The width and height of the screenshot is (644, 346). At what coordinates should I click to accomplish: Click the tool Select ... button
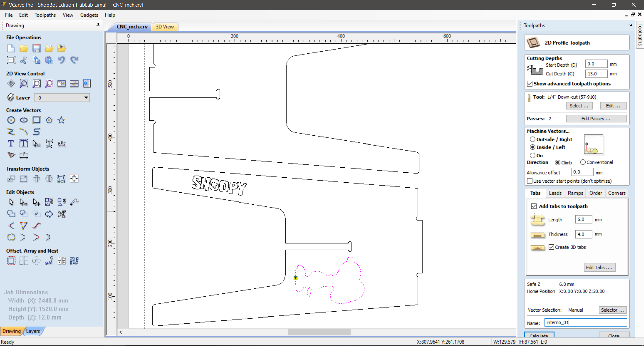click(579, 106)
